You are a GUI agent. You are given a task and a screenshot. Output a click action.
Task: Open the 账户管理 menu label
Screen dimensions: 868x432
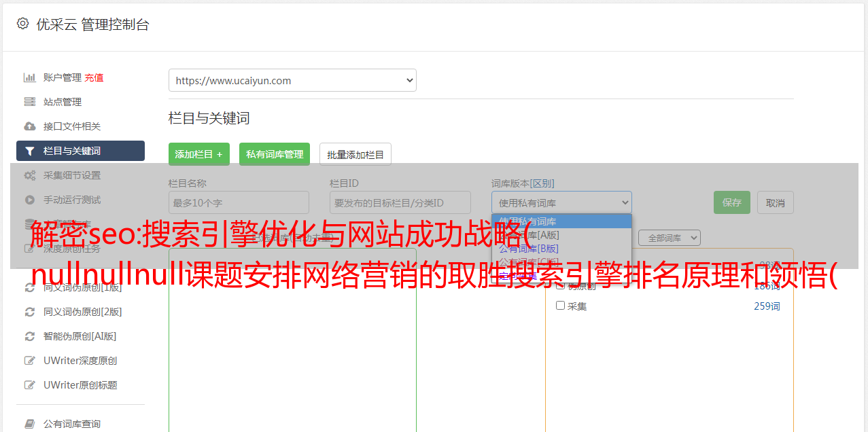pos(63,77)
